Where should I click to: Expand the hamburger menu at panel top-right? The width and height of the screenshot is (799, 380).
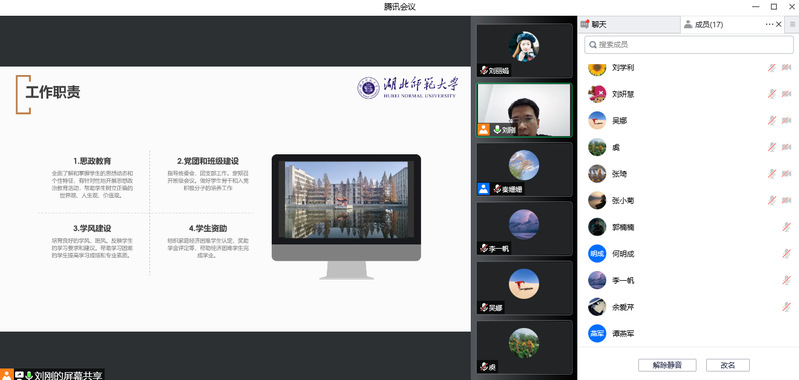792,24
